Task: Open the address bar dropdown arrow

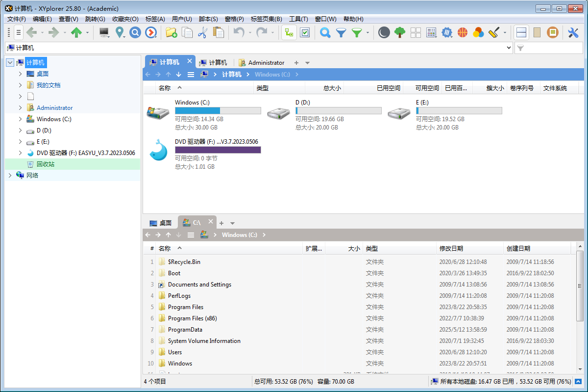Action: point(509,48)
